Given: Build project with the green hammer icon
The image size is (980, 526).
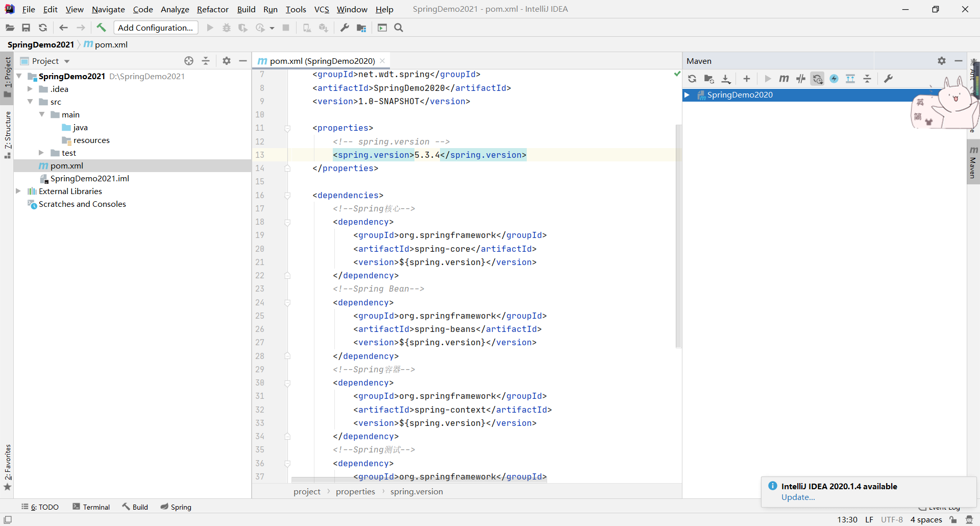Looking at the screenshot, I should point(101,28).
